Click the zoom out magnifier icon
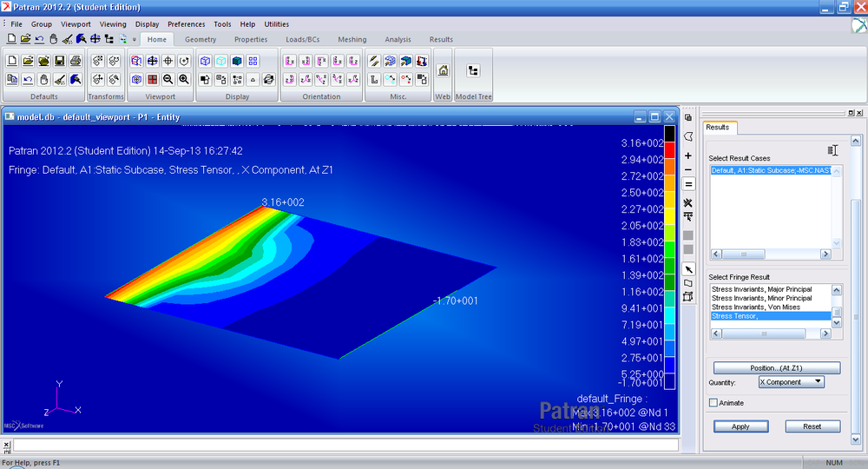 168,79
